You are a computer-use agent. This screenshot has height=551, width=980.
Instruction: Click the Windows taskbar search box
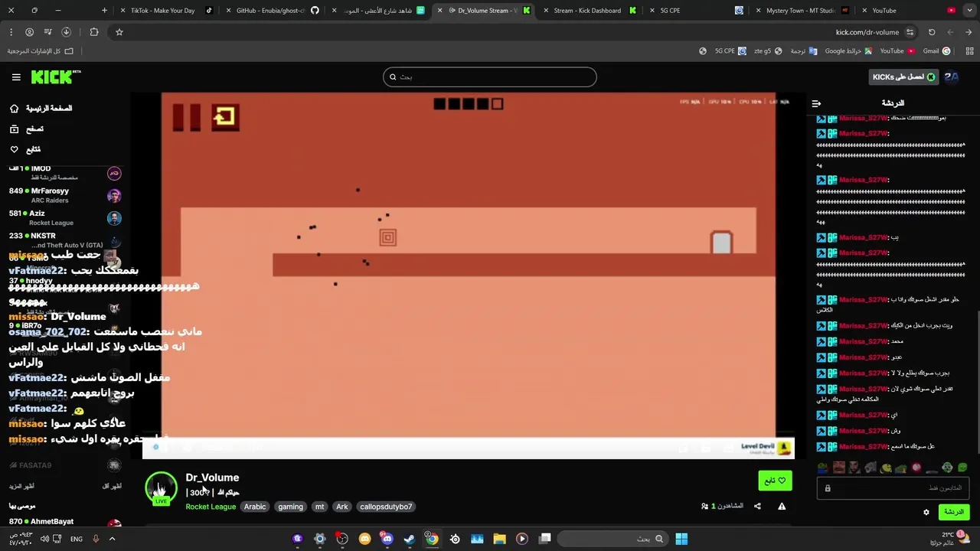612,539
